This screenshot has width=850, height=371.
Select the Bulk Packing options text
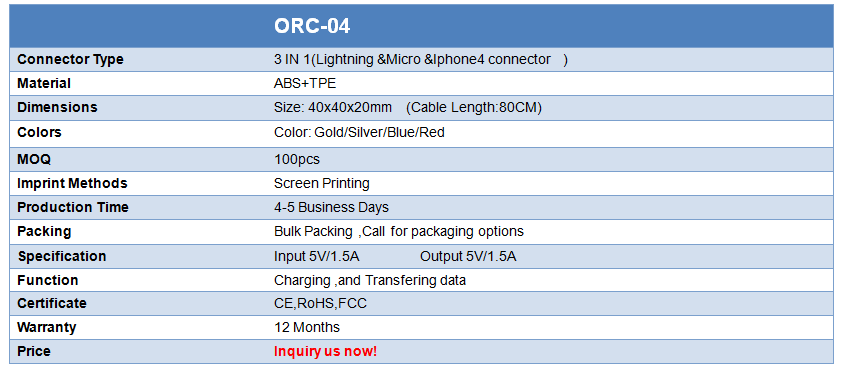click(398, 232)
